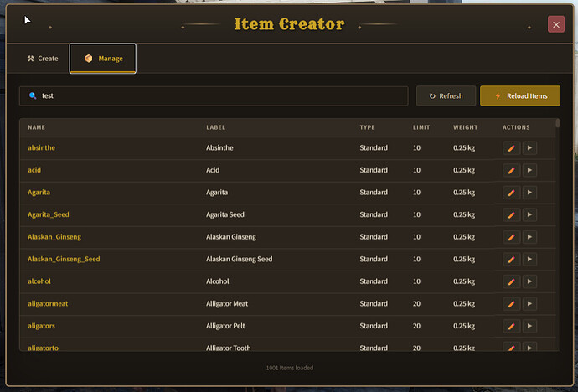
Task: Select the absinthe name cell
Action: (x=41, y=147)
